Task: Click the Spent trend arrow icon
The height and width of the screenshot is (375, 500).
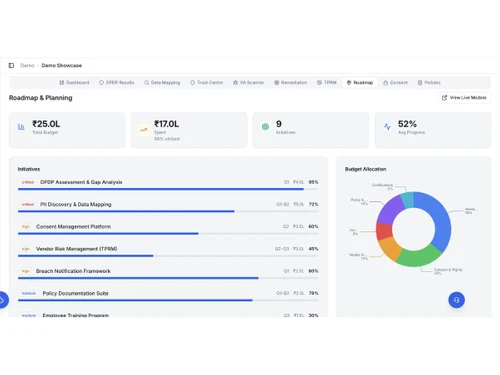Action: point(143,130)
